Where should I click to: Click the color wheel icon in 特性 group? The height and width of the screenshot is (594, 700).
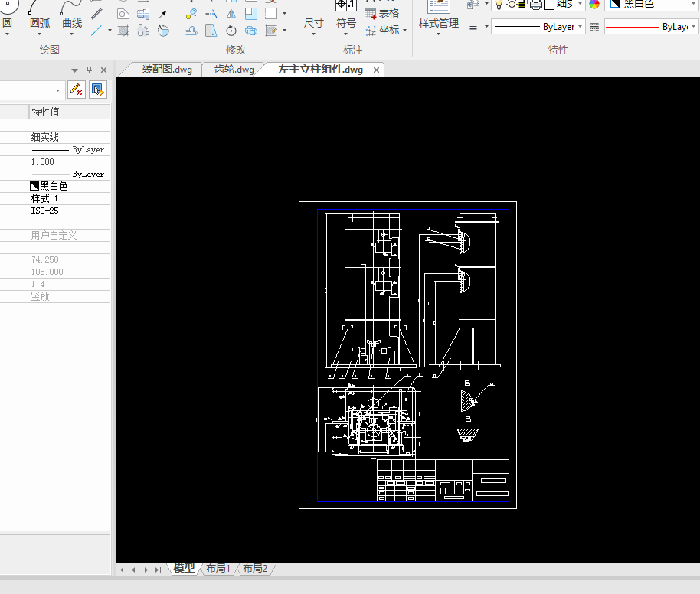pyautogui.click(x=593, y=5)
